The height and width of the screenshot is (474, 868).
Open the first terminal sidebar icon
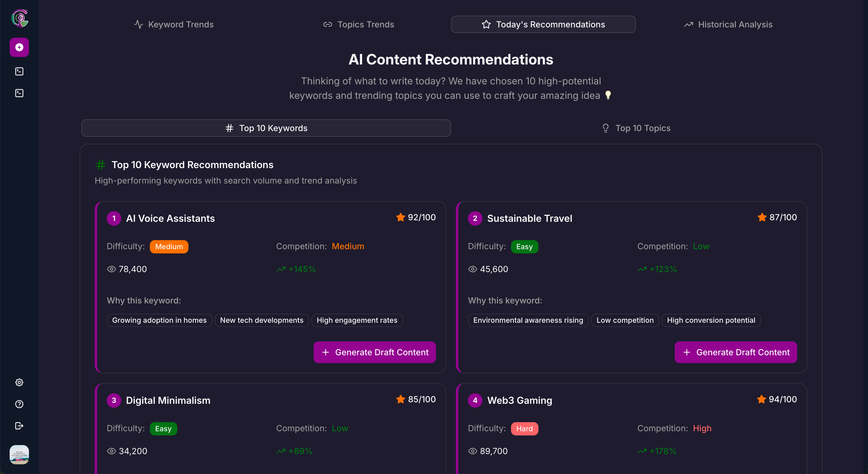click(19, 71)
